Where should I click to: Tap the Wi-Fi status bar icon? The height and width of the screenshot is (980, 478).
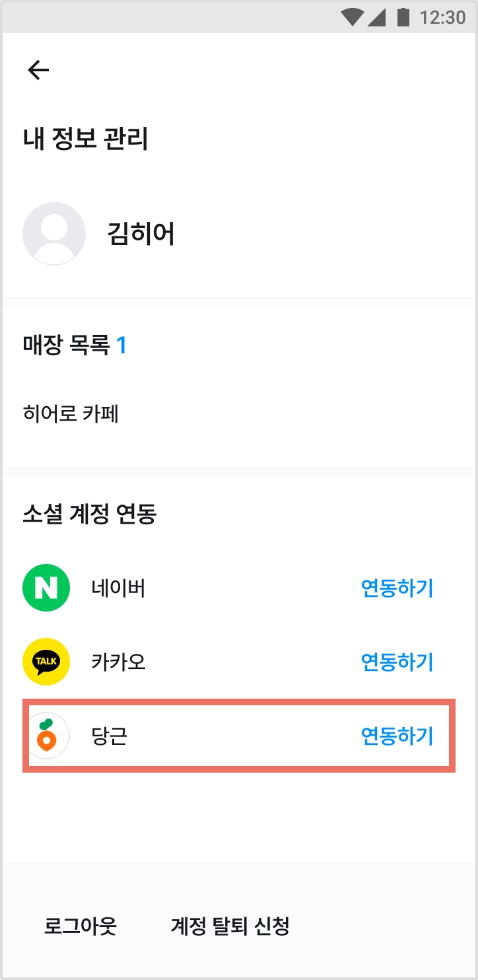pyautogui.click(x=353, y=17)
